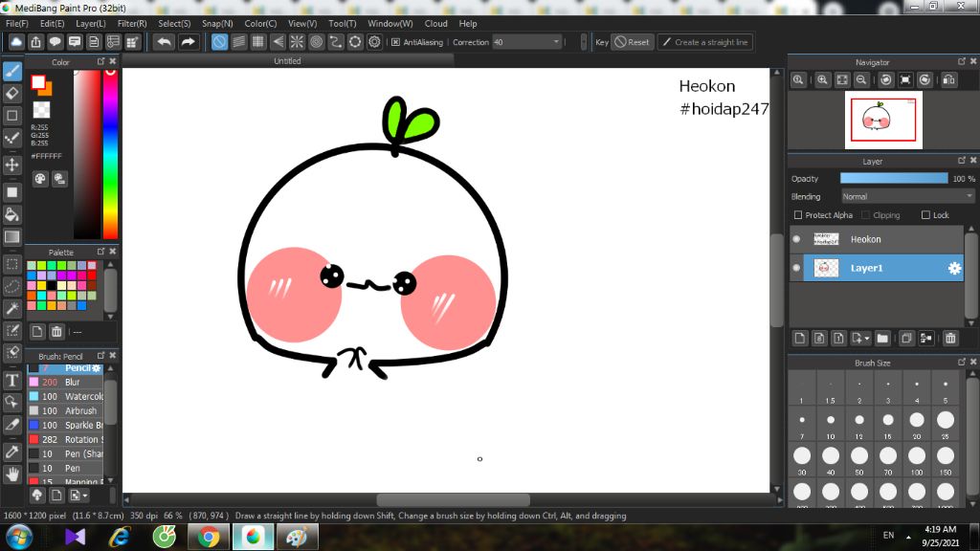The height and width of the screenshot is (551, 980).
Task: Click the Create a straight line button
Action: click(x=705, y=42)
